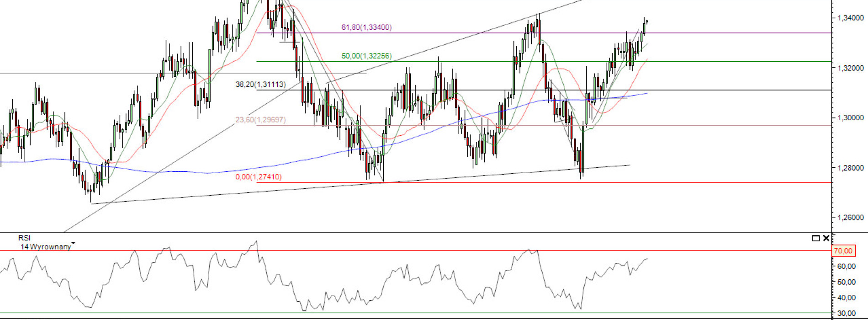
Task: Click the 50,00 RSI axis value
Action: click(847, 283)
